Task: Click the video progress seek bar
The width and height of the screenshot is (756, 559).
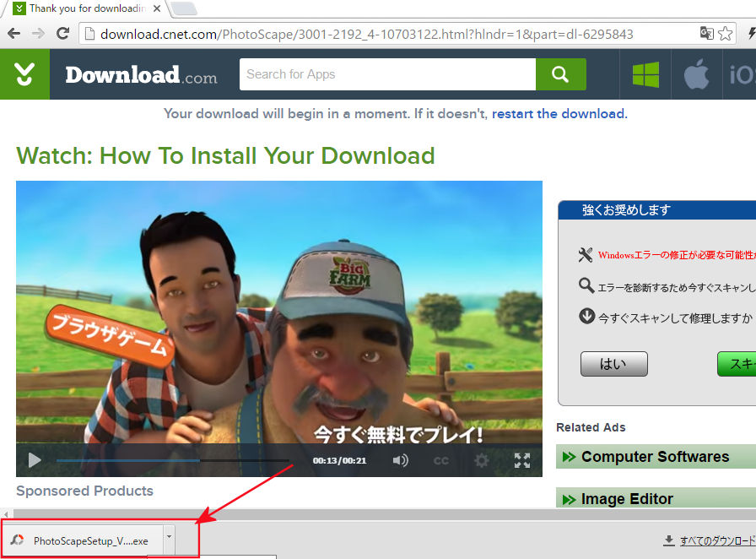Action: tap(173, 460)
